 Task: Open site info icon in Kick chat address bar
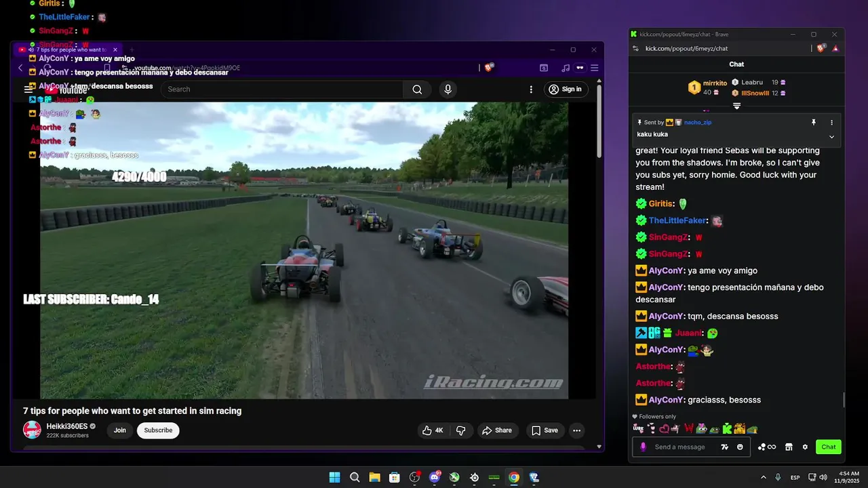[635, 48]
